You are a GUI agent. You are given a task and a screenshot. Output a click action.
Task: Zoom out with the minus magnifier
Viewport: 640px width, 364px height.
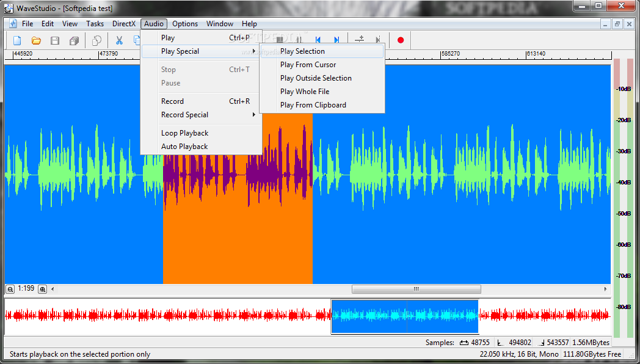pyautogui.click(x=10, y=289)
